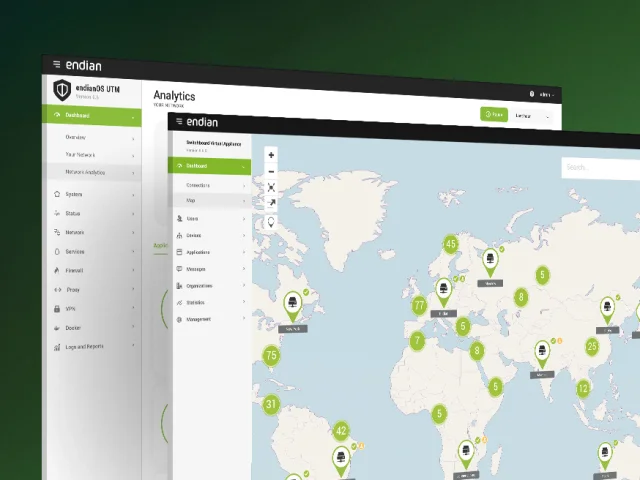Click the Firewall flame icon
The height and width of the screenshot is (480, 640).
click(x=57, y=270)
